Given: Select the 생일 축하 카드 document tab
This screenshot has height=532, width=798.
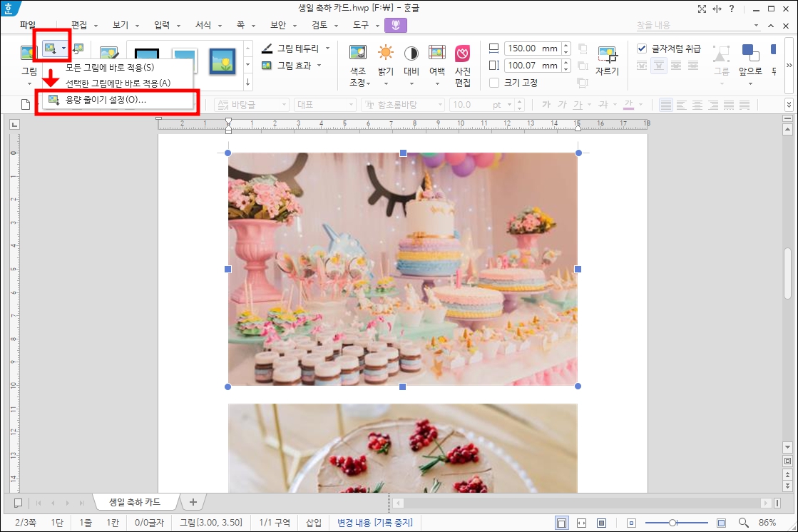Looking at the screenshot, I should tap(135, 502).
